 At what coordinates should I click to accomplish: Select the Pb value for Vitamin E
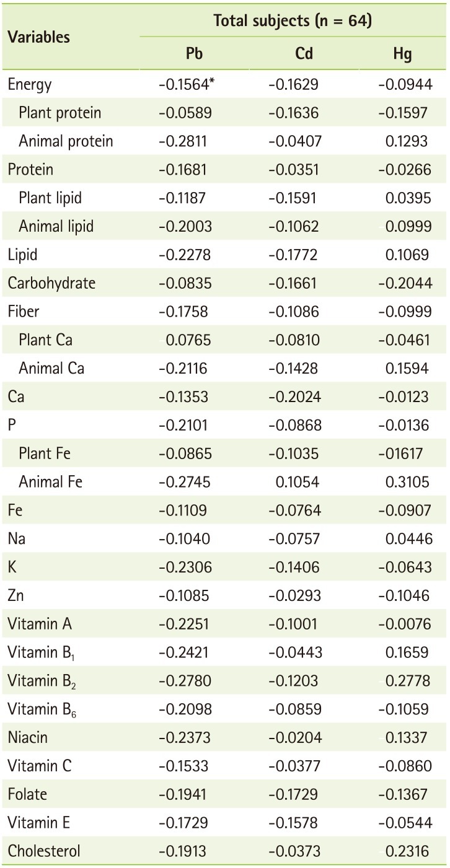click(x=185, y=823)
